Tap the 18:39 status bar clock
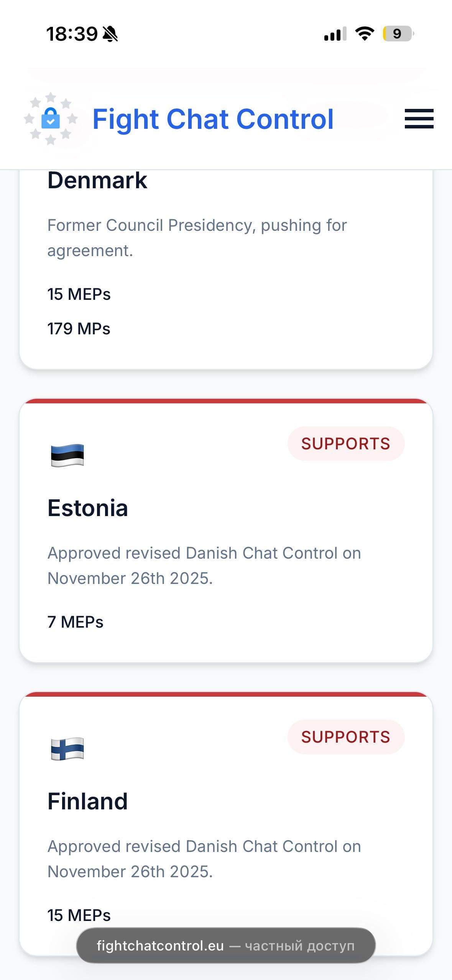This screenshot has width=452, height=980. click(x=72, y=34)
